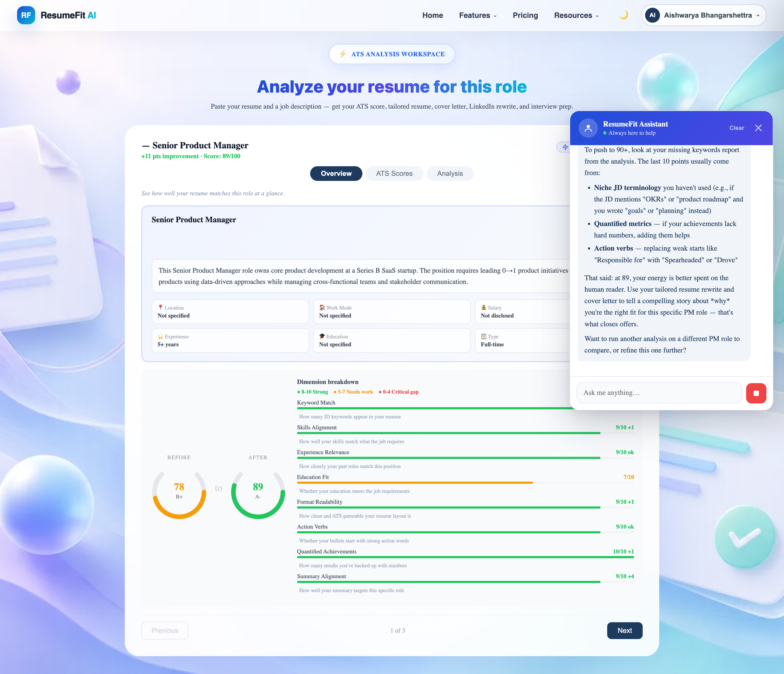Image resolution: width=784 pixels, height=674 pixels.
Task: Click the 5-7 Needs work legend label
Action: click(x=353, y=392)
